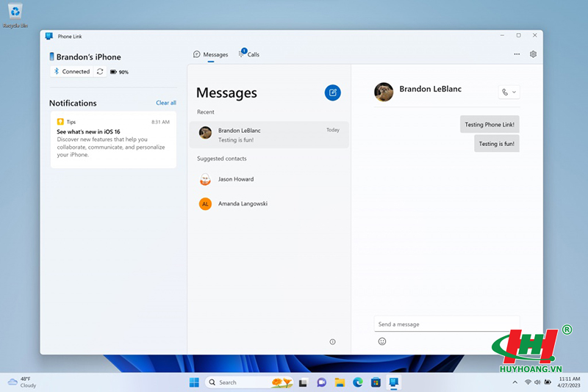The width and height of the screenshot is (588, 392).
Task: Maximize the Phone Link window
Action: [519, 35]
